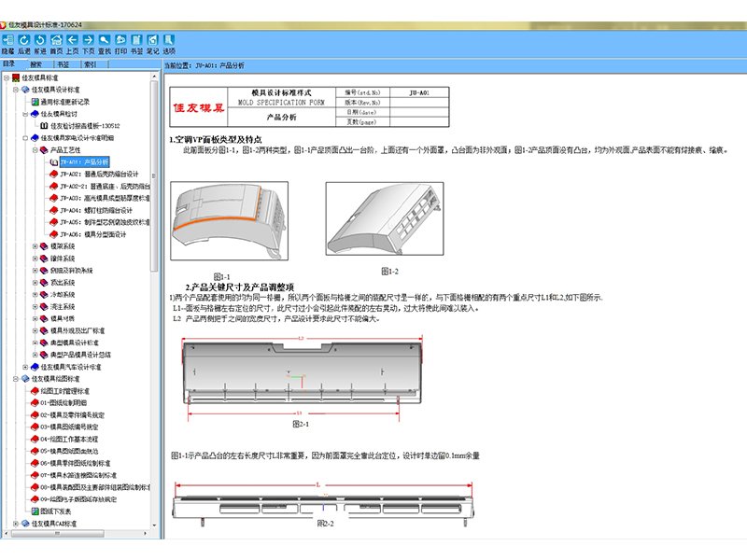The height and width of the screenshot is (560, 747).
Task: Open 选项 (Options) from the toolbar
Action: (169, 40)
